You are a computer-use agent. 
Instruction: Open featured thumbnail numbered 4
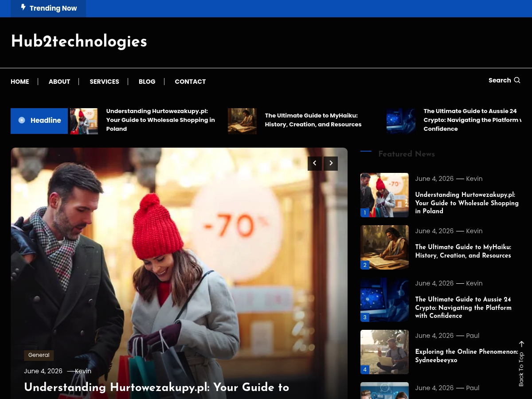(x=384, y=352)
